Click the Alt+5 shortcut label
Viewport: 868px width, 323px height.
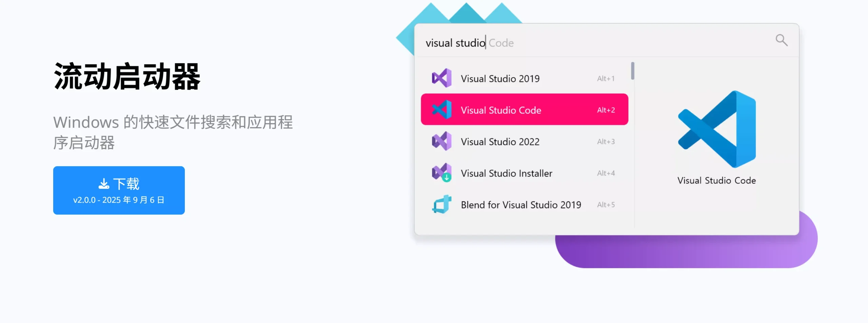606,205
